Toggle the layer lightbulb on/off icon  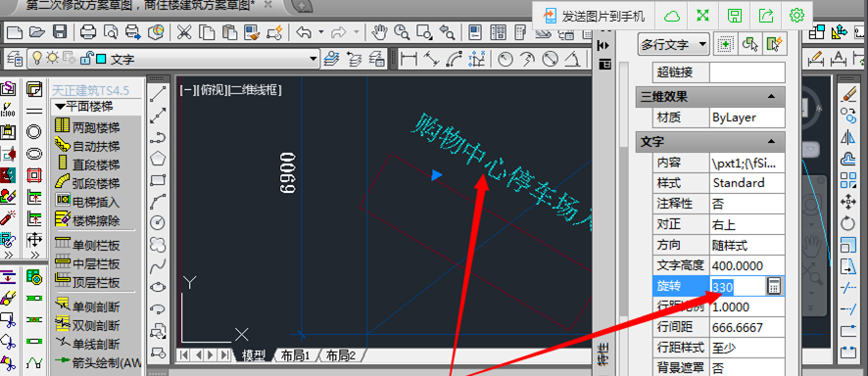click(37, 58)
